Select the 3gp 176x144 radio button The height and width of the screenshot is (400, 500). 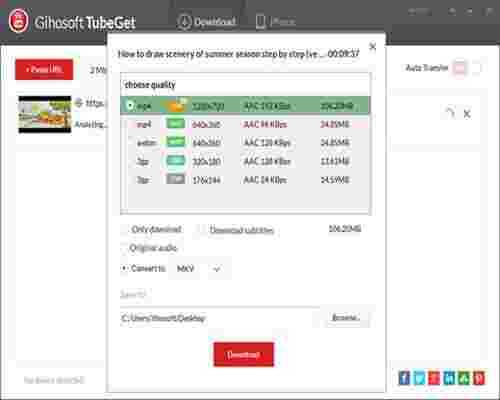click(x=131, y=180)
